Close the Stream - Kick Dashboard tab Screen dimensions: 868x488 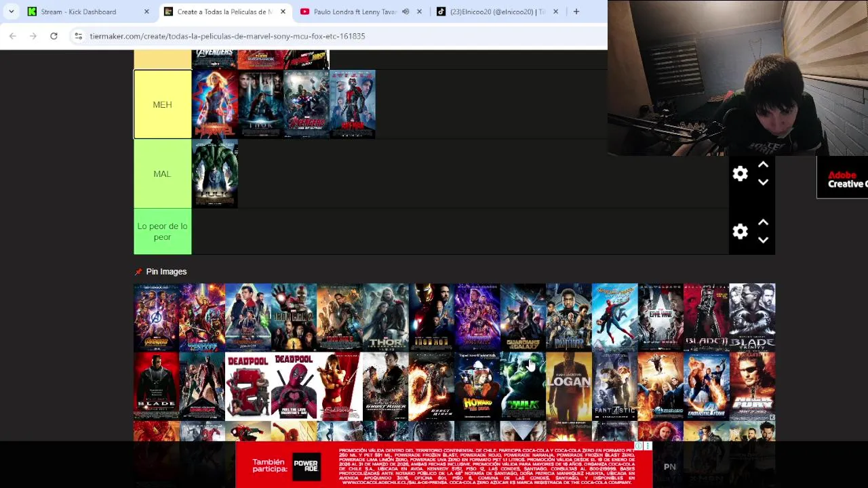coord(146,12)
